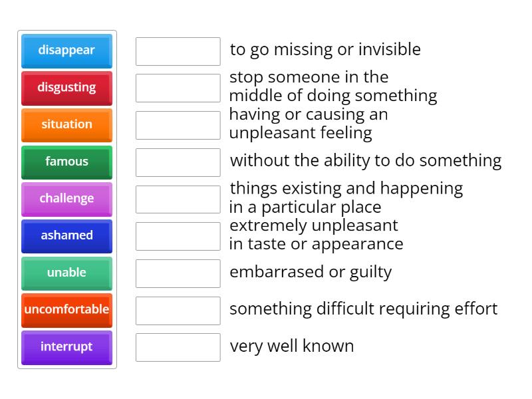Screen dimensions: 532x399
Task: Click the answer box beside 'to go missing or invisible'
Action: (x=177, y=50)
